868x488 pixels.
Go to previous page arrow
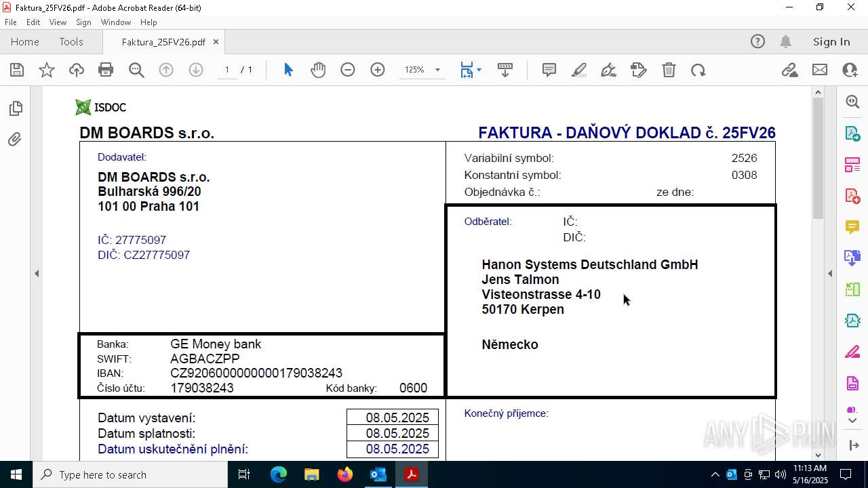pos(166,70)
